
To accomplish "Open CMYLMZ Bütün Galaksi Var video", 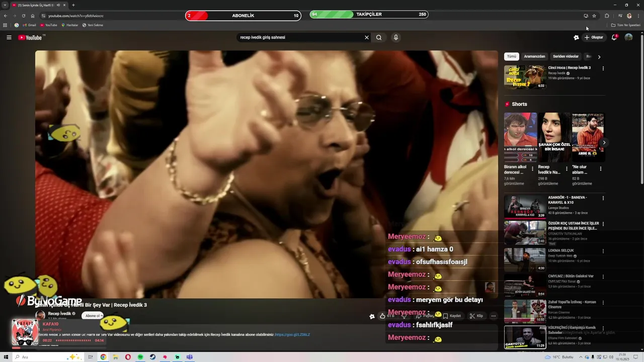I will point(525,285).
